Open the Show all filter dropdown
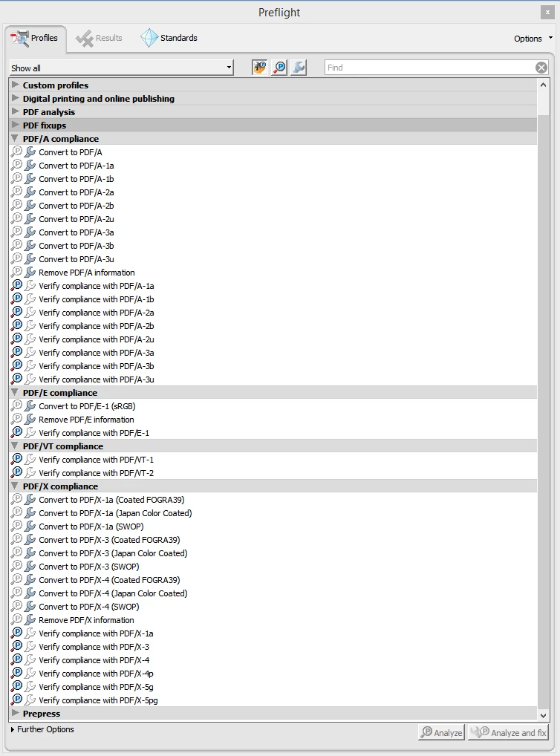The image size is (560, 756). point(122,68)
